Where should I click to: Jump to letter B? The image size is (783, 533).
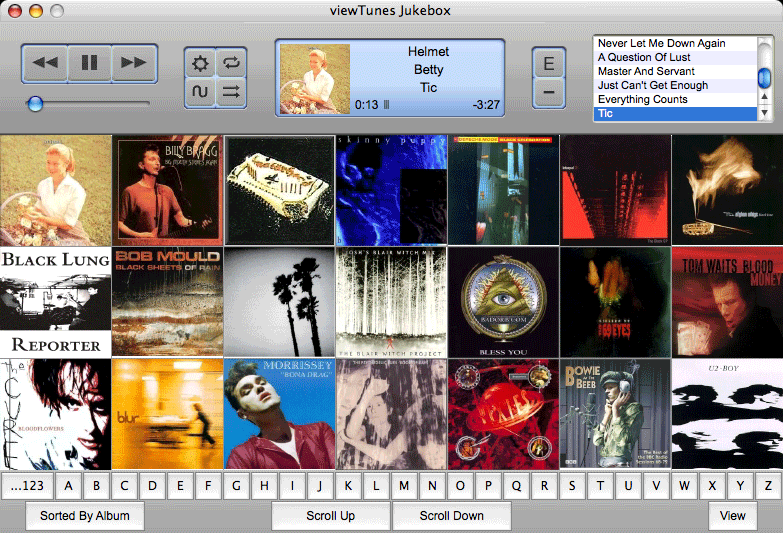coord(96,486)
